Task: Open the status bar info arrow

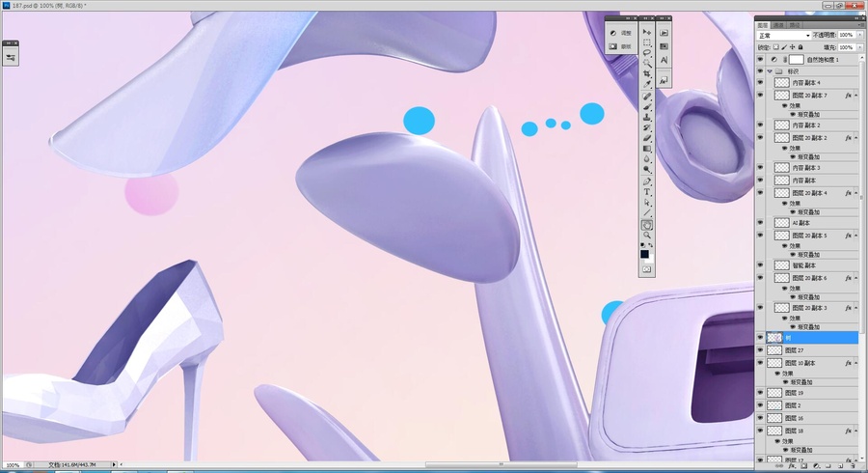Action: point(114,464)
